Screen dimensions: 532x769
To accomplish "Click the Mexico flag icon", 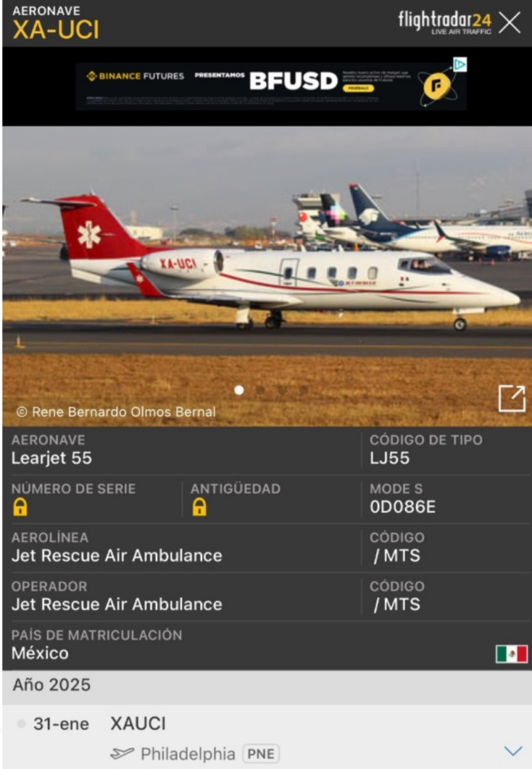I will (x=511, y=654).
